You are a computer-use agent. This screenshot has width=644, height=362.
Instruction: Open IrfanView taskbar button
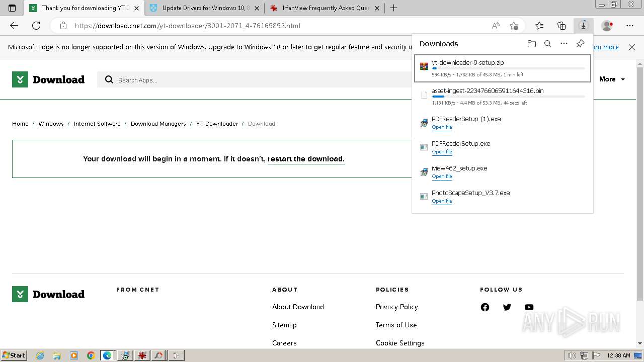[142, 355]
